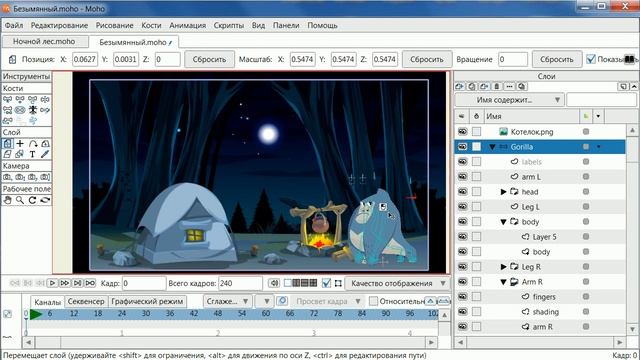Click the Вращение value field
The width and height of the screenshot is (640, 360).
pyautogui.click(x=513, y=59)
